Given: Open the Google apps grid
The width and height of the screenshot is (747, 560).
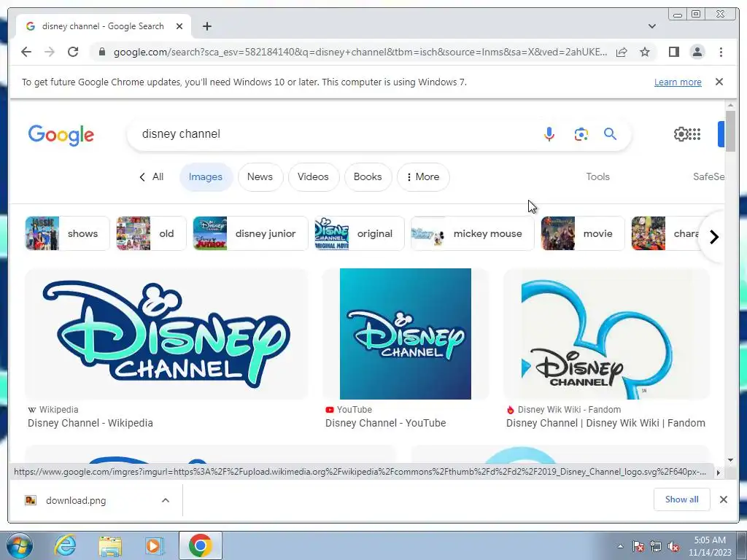Looking at the screenshot, I should [x=695, y=134].
